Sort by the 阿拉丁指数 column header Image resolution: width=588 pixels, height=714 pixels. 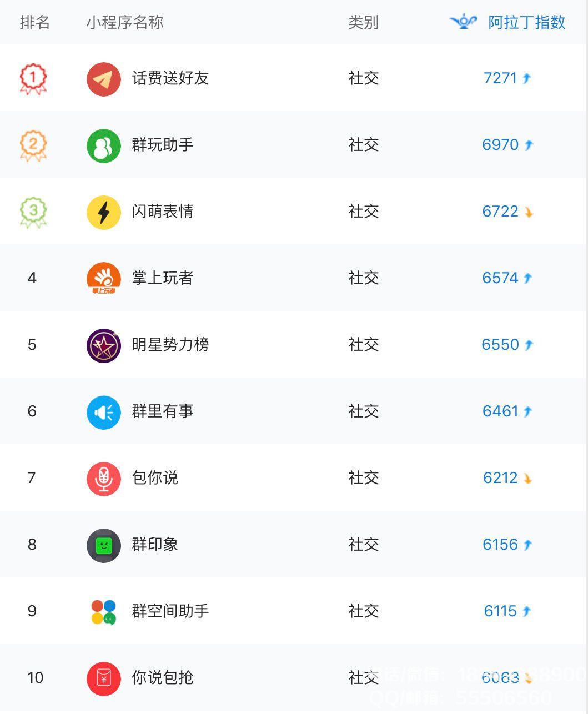tap(526, 22)
